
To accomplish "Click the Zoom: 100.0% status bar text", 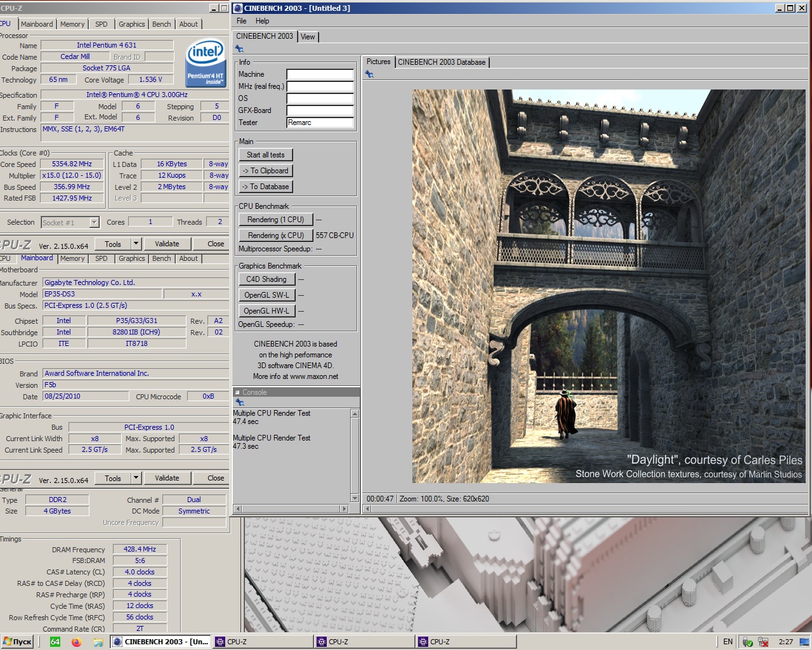I will click(421, 499).
